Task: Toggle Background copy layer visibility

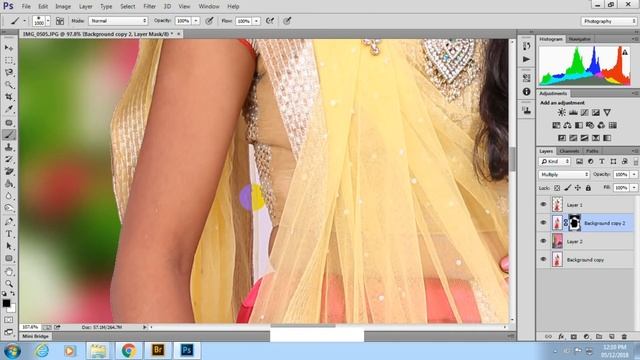Action: [x=543, y=260]
